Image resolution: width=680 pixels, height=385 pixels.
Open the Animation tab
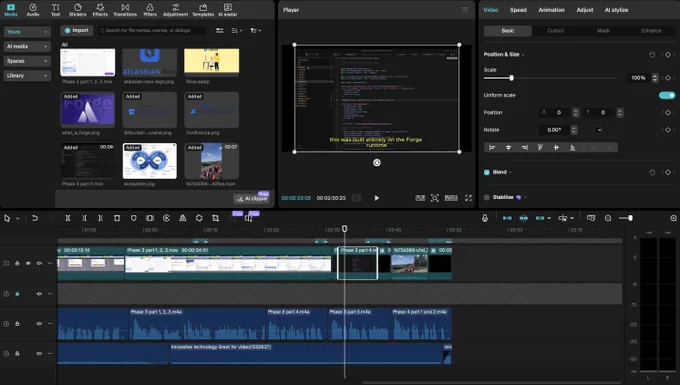click(x=552, y=10)
